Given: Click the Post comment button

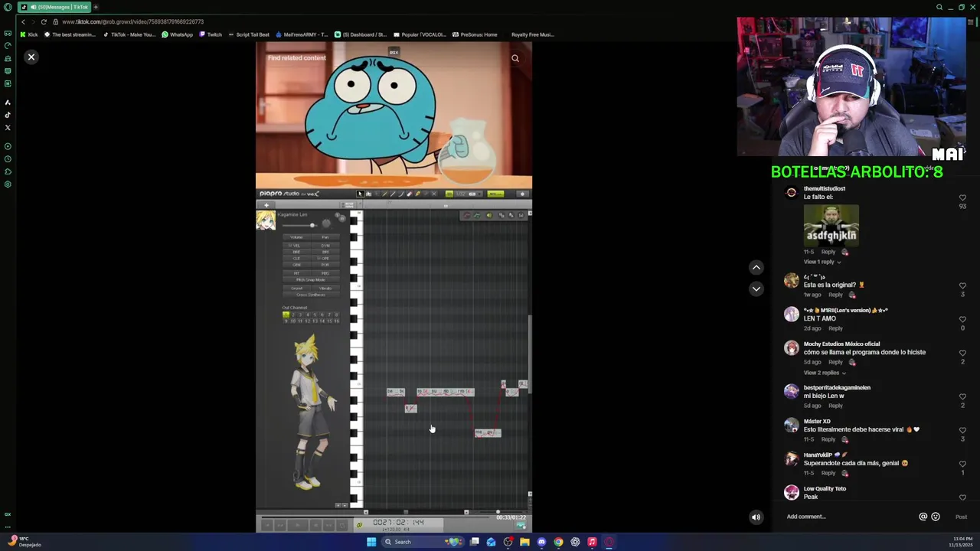Looking at the screenshot, I should [961, 517].
